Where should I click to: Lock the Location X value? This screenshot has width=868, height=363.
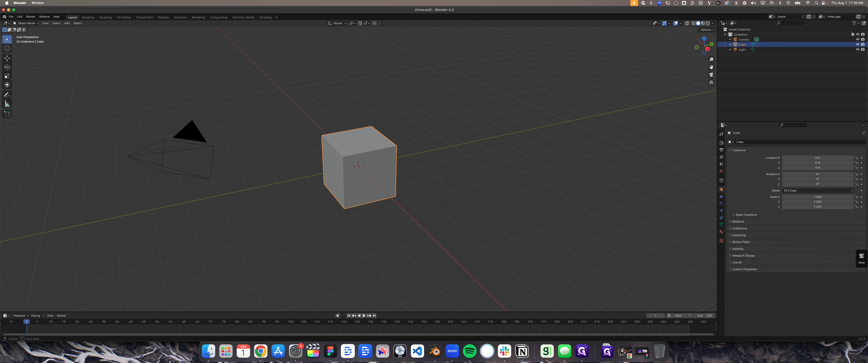(856, 158)
